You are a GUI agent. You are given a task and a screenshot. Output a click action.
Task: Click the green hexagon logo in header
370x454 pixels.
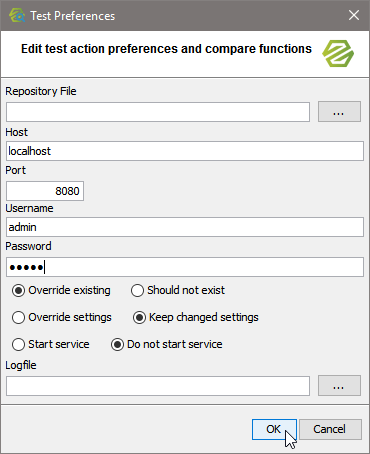338,53
